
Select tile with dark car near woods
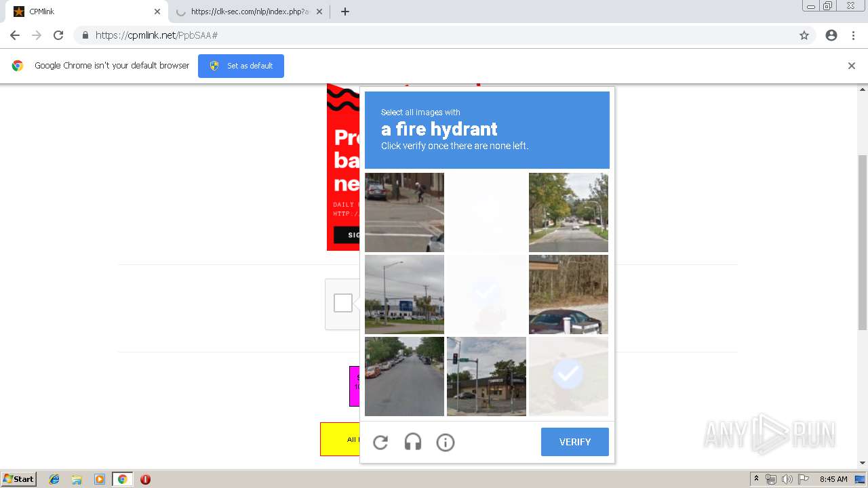[x=568, y=294]
